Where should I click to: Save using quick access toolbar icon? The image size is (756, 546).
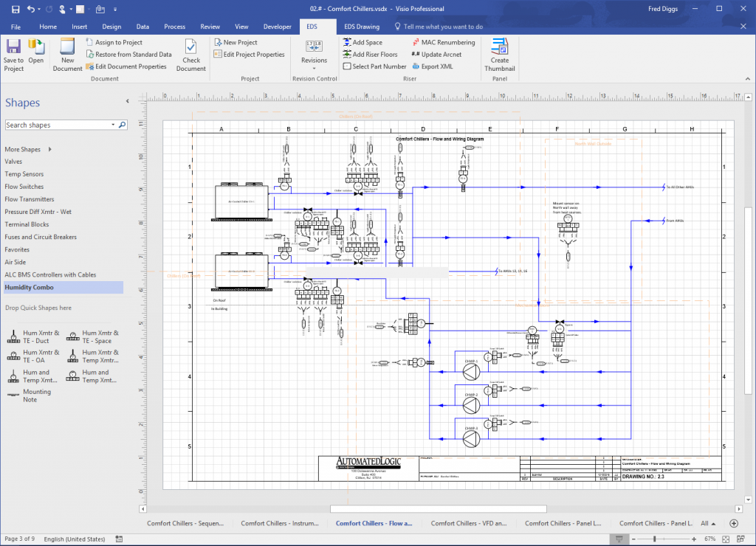coord(16,9)
